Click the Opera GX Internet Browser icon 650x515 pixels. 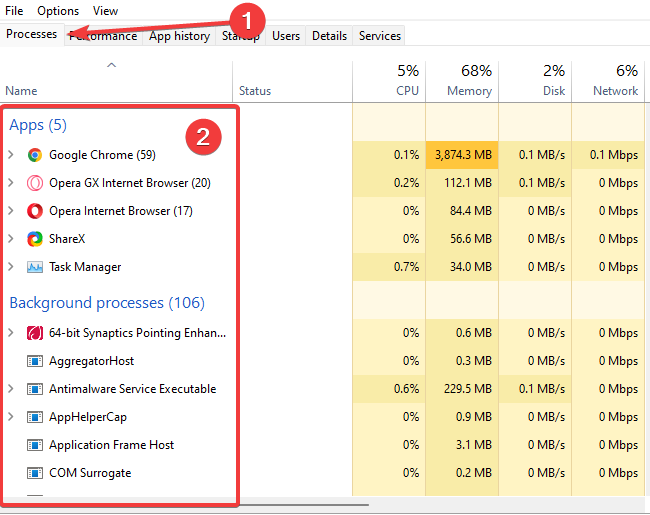coord(35,183)
